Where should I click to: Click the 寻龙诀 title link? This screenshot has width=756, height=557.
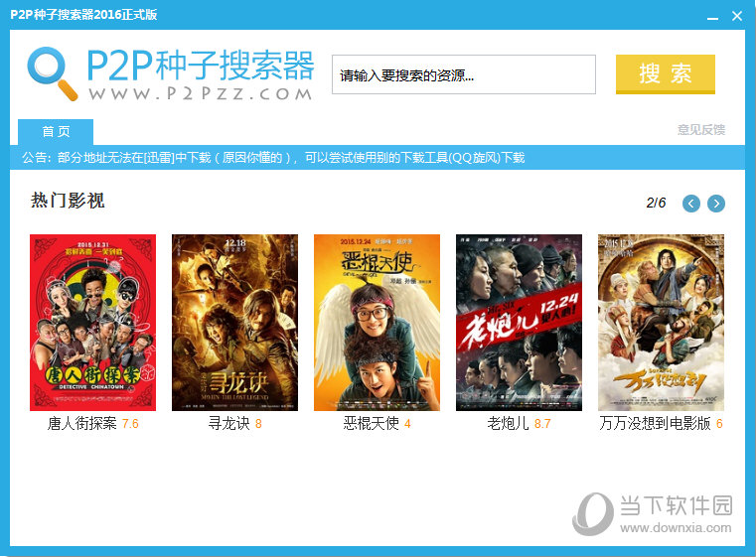click(229, 424)
